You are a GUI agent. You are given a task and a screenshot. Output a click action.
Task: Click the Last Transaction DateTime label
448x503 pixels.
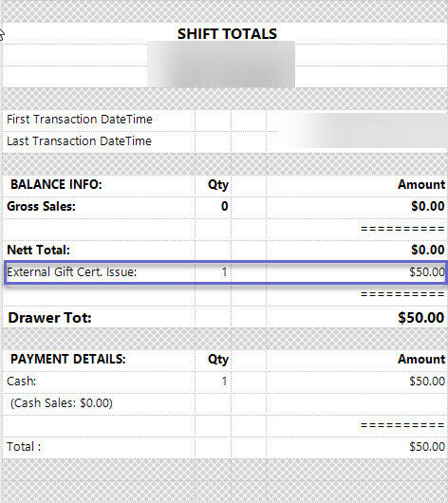pyautogui.click(x=79, y=141)
